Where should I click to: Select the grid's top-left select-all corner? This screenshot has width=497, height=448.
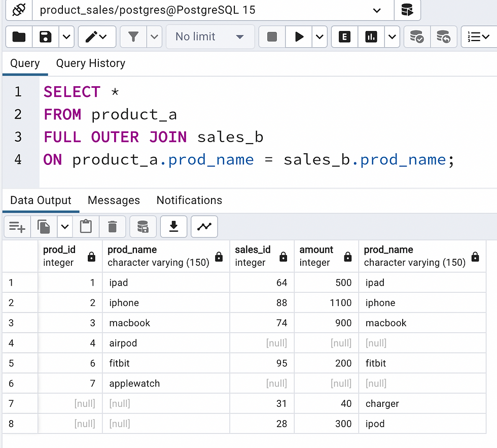pyautogui.click(x=20, y=256)
